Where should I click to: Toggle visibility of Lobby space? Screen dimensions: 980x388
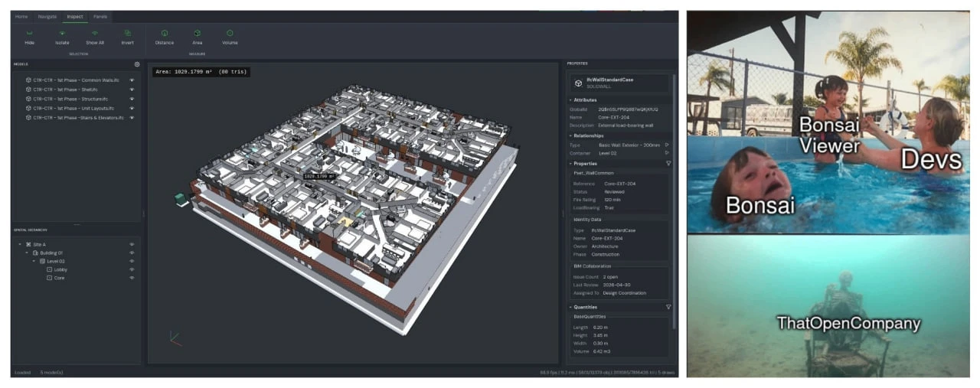[x=132, y=269]
